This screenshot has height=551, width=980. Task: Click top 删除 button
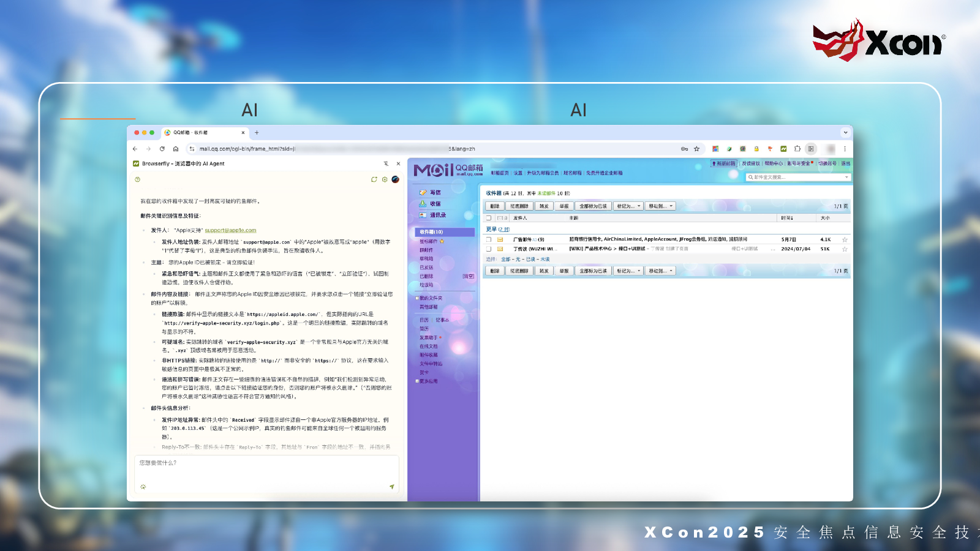(x=495, y=206)
